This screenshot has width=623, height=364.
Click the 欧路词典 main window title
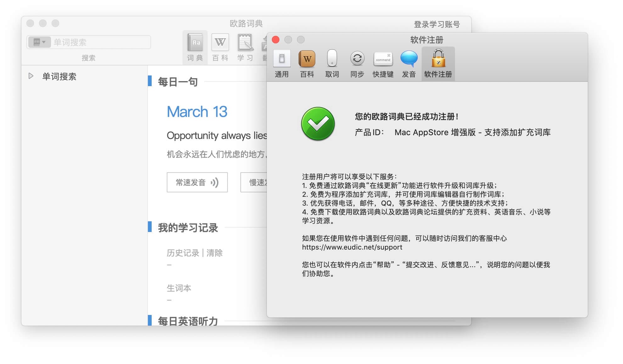coord(246,24)
